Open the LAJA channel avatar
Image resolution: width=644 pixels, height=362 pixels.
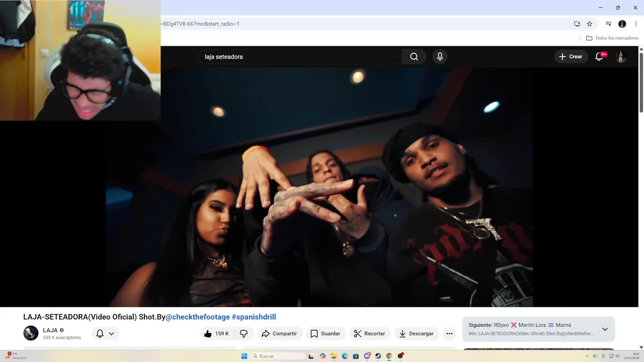[31, 333]
